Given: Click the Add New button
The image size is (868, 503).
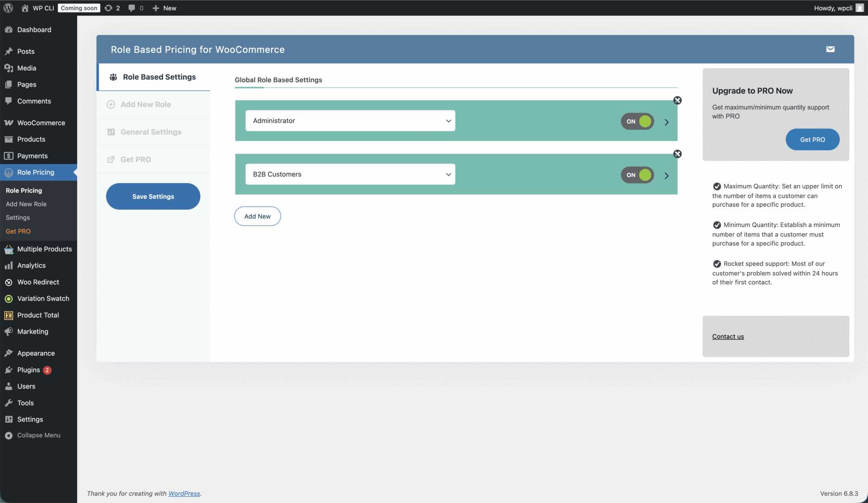Looking at the screenshot, I should [257, 216].
